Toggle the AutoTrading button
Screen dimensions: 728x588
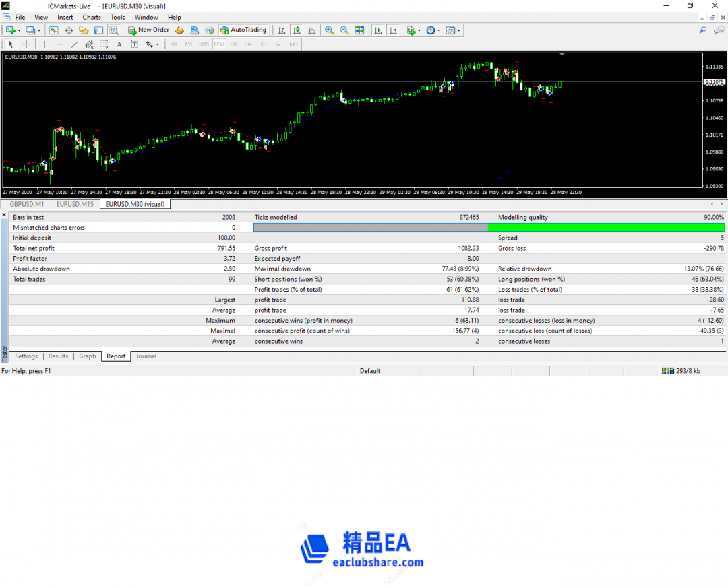pos(243,30)
